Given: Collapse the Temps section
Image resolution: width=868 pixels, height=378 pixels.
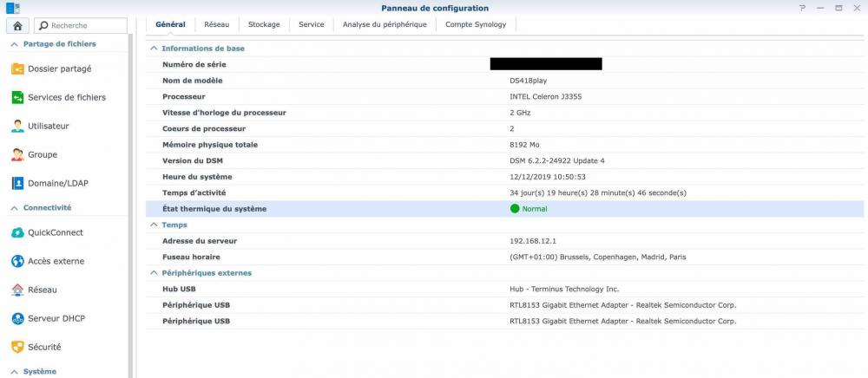Looking at the screenshot, I should [x=154, y=225].
